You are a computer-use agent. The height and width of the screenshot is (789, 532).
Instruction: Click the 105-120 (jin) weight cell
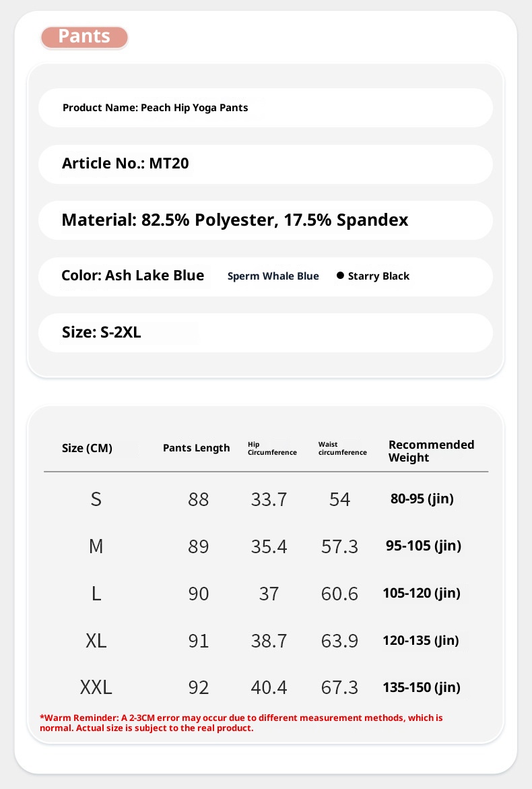point(422,594)
